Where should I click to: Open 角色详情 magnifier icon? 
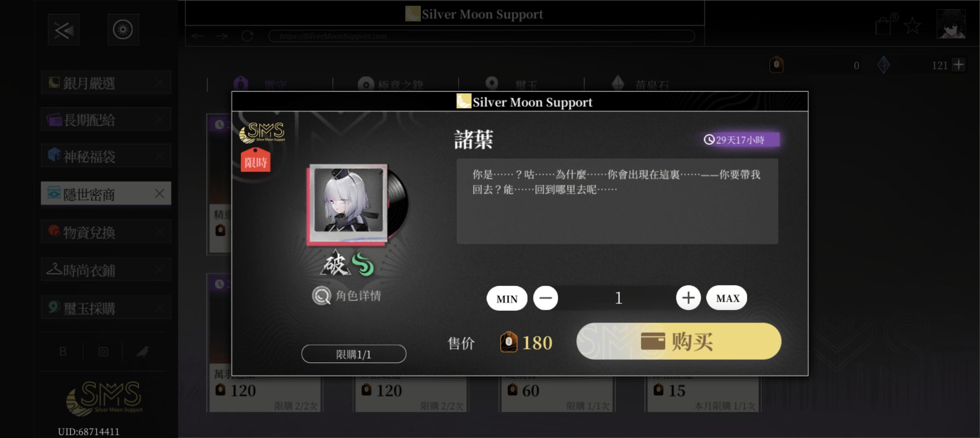[321, 295]
